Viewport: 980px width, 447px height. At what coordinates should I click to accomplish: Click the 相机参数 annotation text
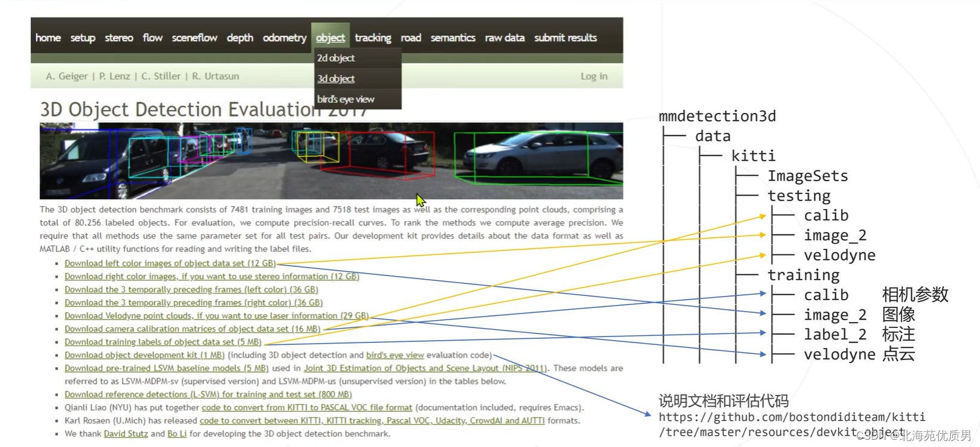[x=915, y=295]
